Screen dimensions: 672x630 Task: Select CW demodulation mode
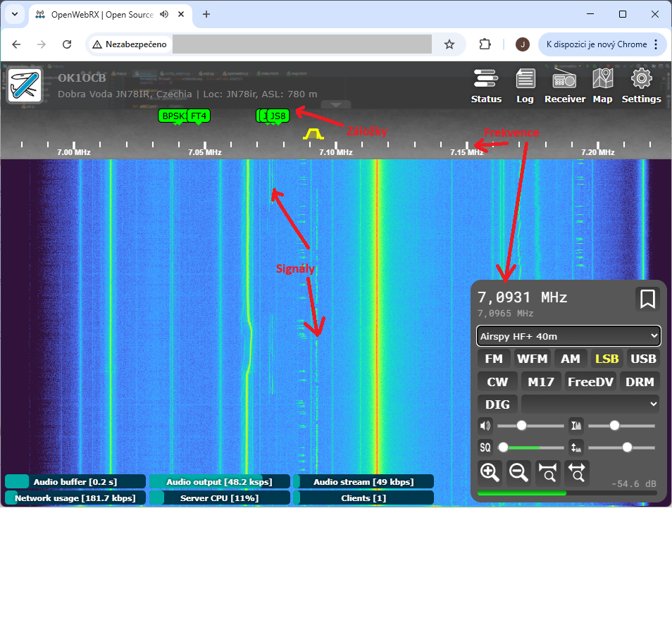(x=497, y=382)
